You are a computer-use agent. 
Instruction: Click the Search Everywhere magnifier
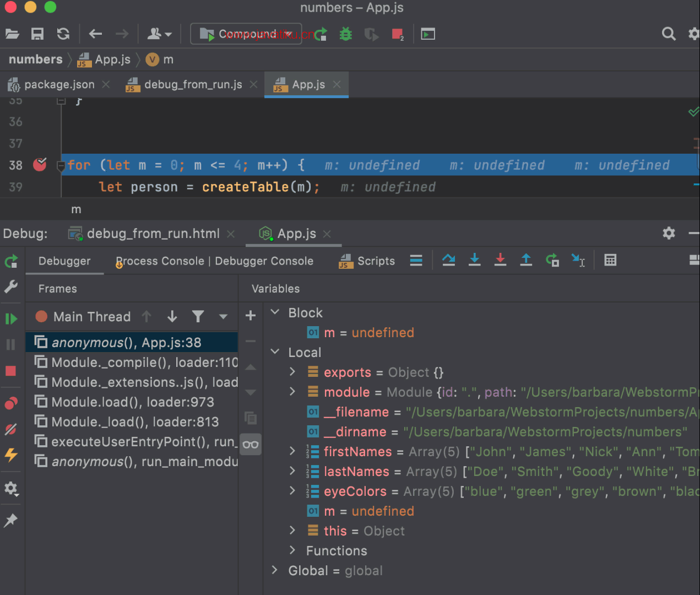click(669, 34)
